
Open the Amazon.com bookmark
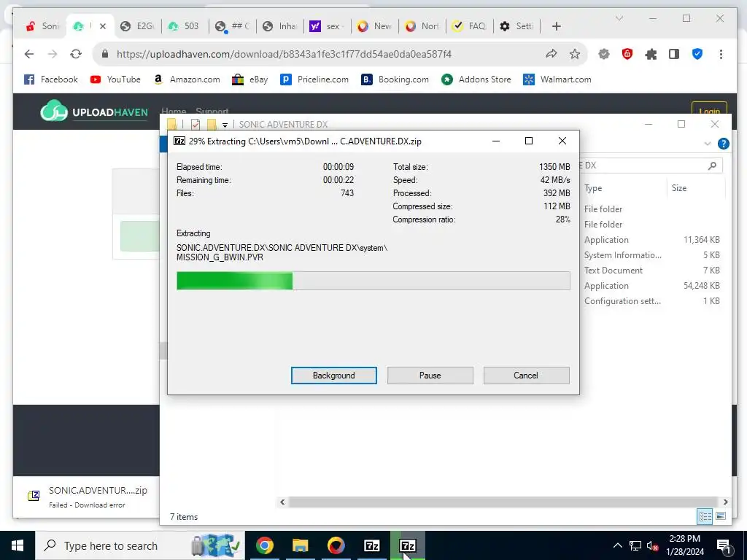point(187,79)
